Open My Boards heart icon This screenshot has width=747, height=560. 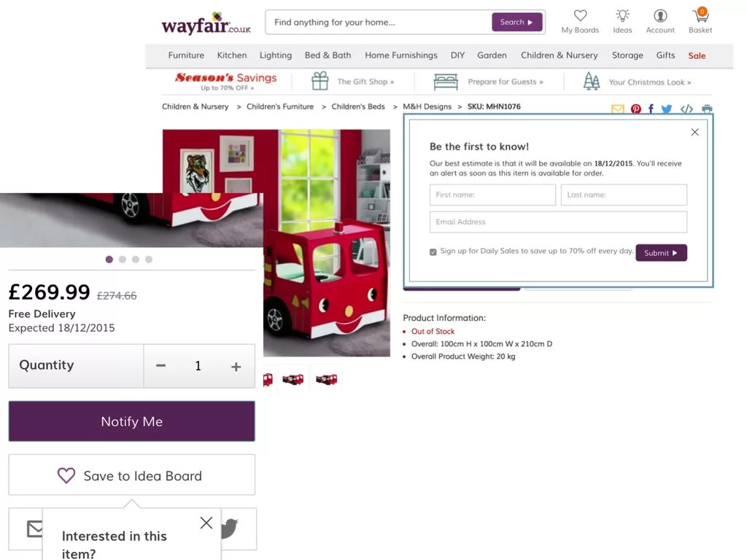tap(580, 16)
